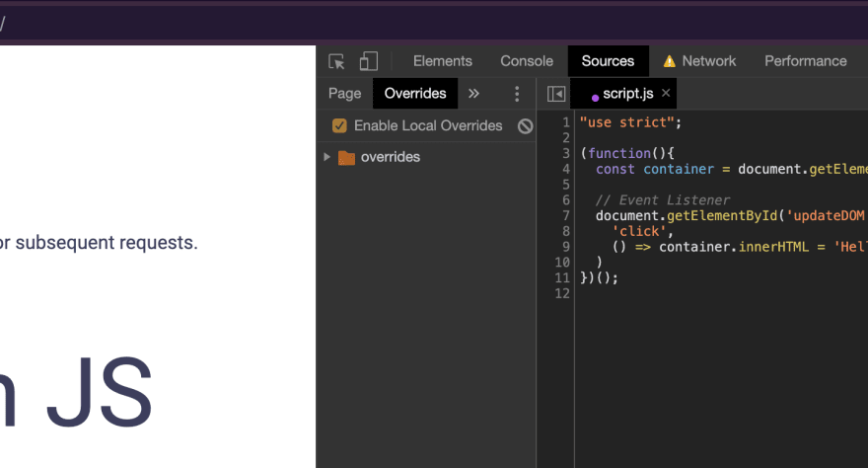Show more navigator tabs chevron
The width and height of the screenshot is (868, 468).
pyautogui.click(x=473, y=94)
